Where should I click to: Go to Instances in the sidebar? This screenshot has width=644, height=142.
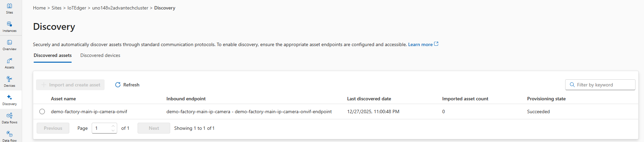point(10,26)
